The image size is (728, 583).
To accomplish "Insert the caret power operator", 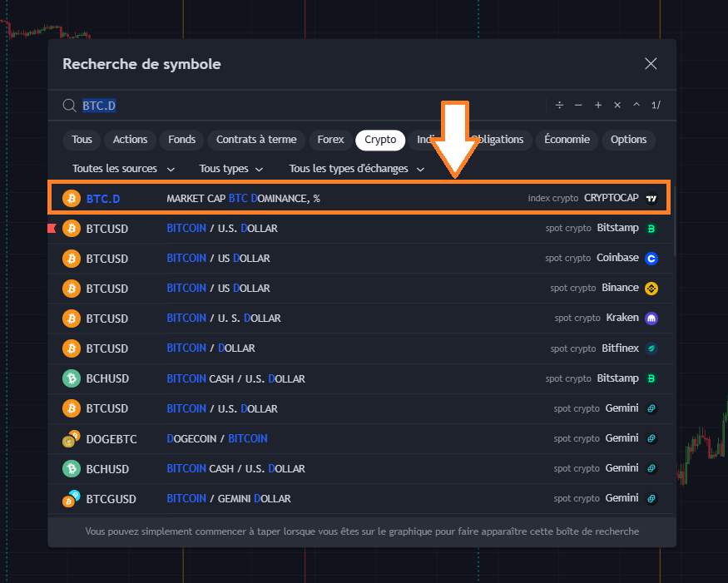I will (x=636, y=106).
